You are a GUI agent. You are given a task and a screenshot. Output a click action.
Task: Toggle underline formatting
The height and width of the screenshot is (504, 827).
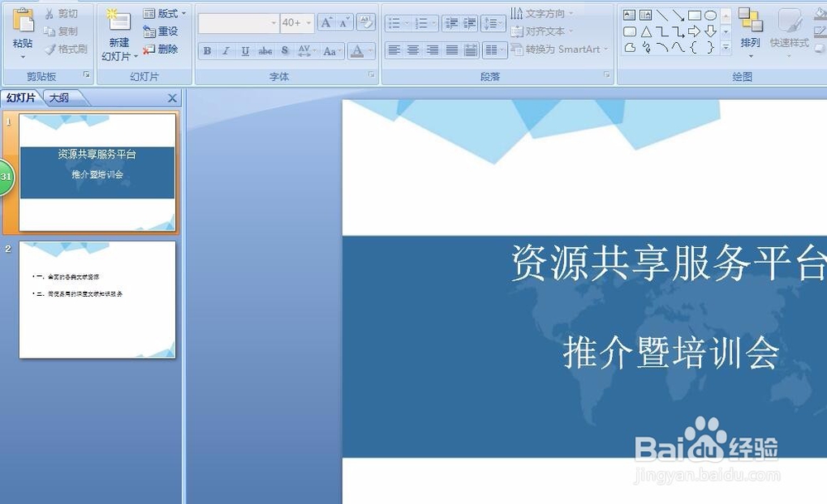244,50
